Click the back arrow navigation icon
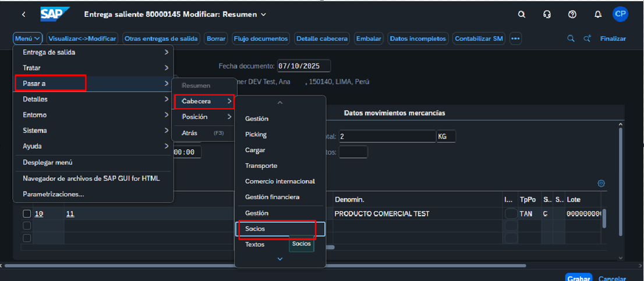 [x=23, y=15]
